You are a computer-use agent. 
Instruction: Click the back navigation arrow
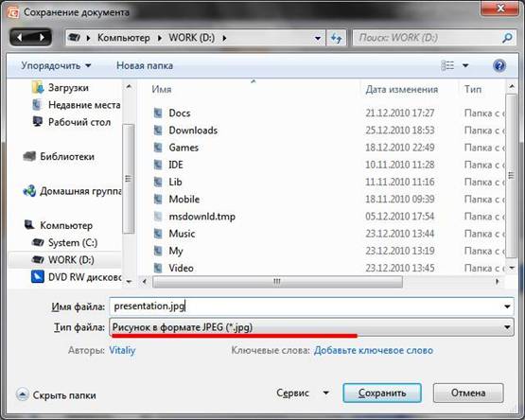tap(20, 38)
